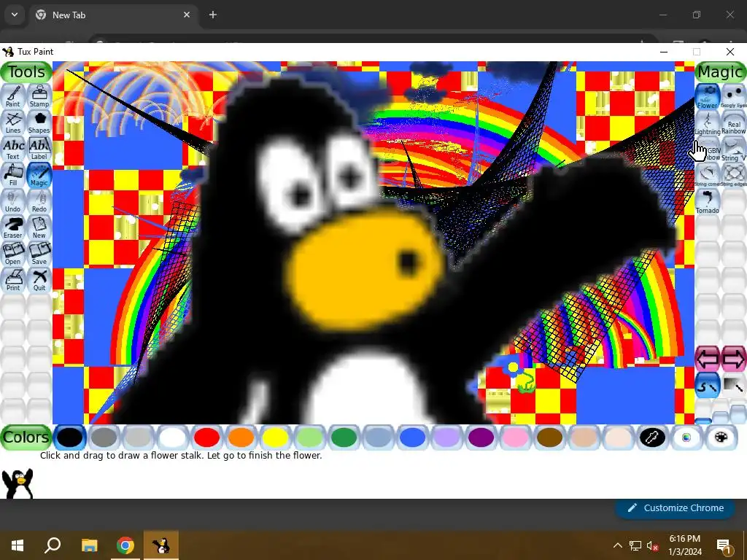Open a new Chrome tab with plus
The width and height of the screenshot is (747, 560).
[213, 15]
